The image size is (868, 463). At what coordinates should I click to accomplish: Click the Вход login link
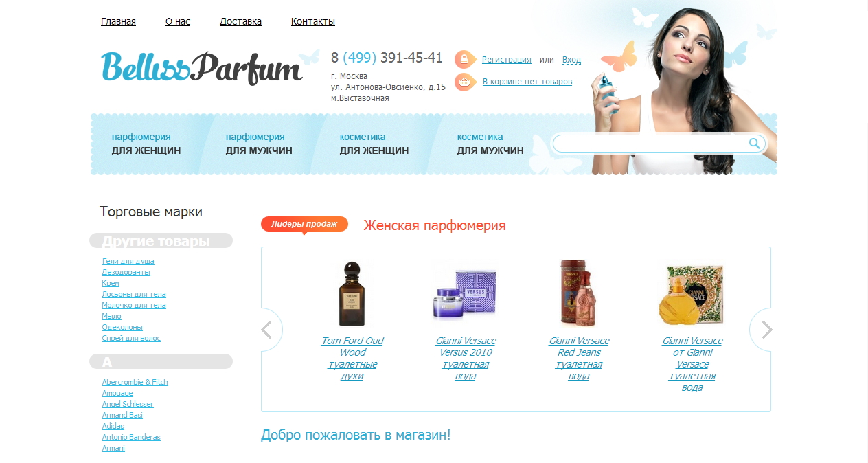(571, 60)
